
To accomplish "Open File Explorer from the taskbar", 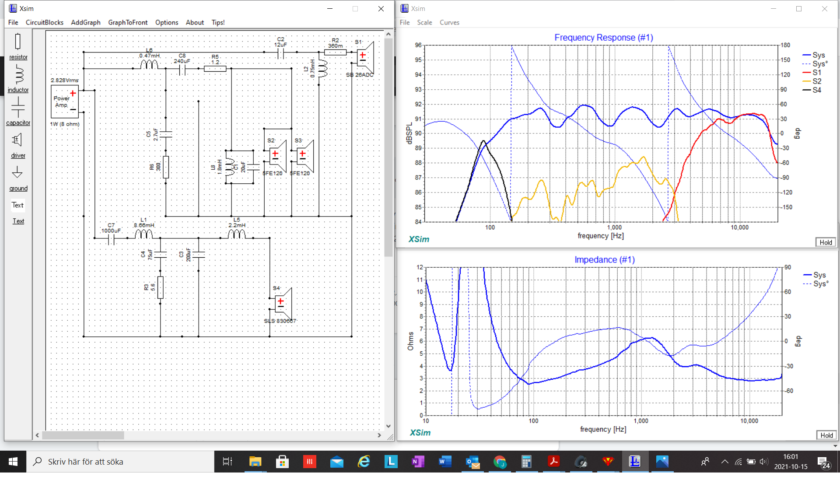I will [x=255, y=462].
